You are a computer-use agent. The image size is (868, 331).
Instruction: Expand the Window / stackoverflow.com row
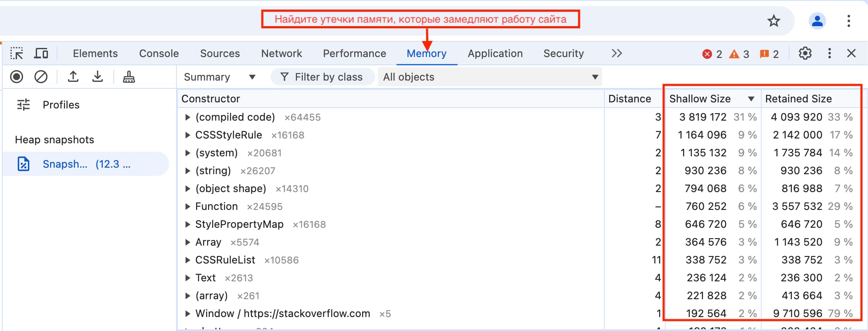[x=187, y=313]
